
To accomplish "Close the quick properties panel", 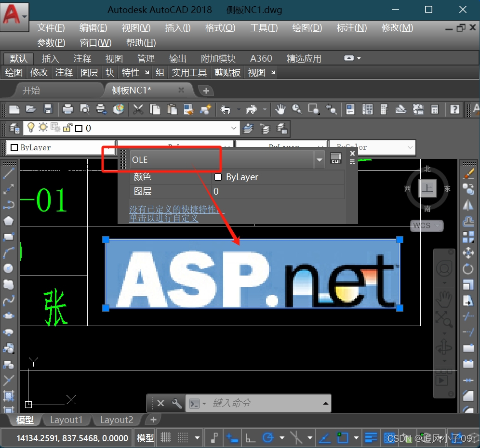I will tap(352, 153).
